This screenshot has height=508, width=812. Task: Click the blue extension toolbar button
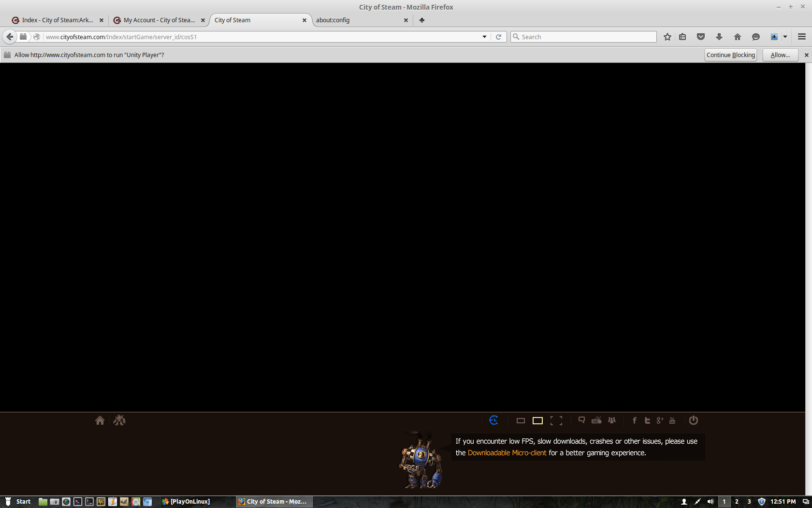(774, 37)
